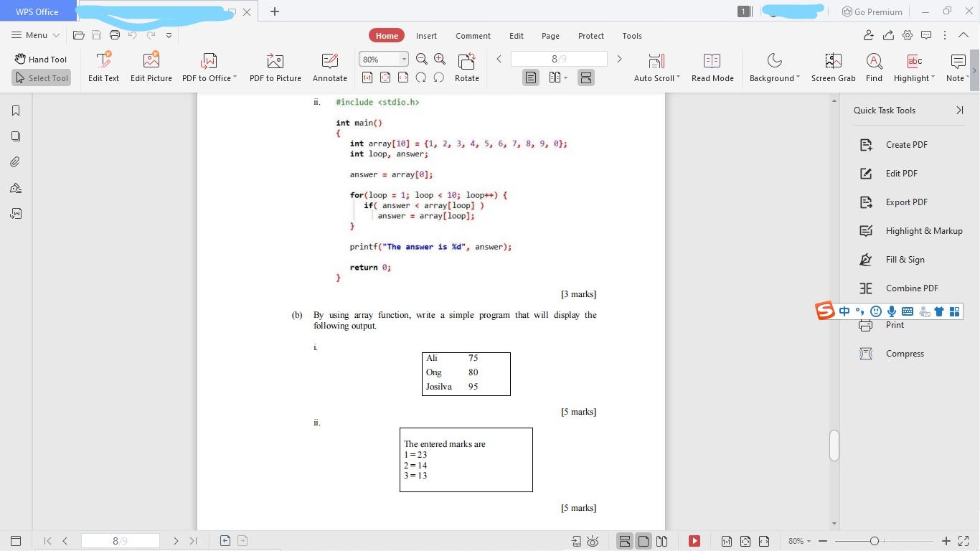Click Go Premium button
This screenshot has height=551, width=980.
(872, 11)
